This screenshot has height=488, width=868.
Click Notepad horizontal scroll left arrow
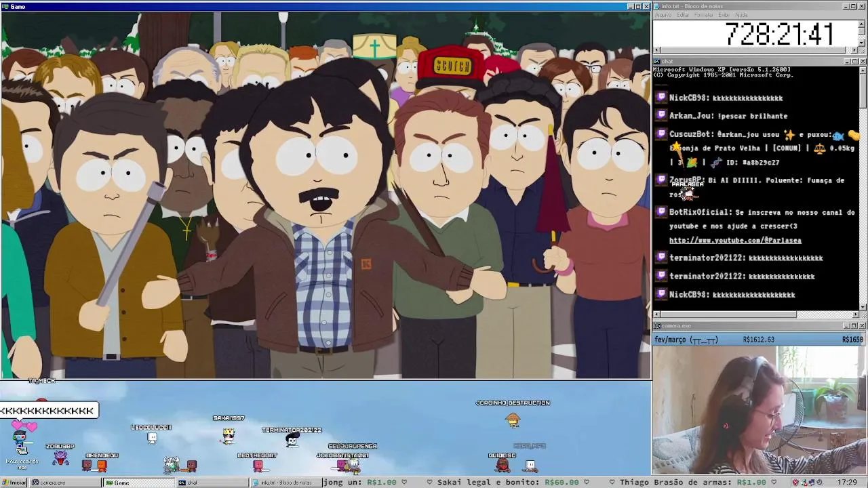[x=656, y=50]
